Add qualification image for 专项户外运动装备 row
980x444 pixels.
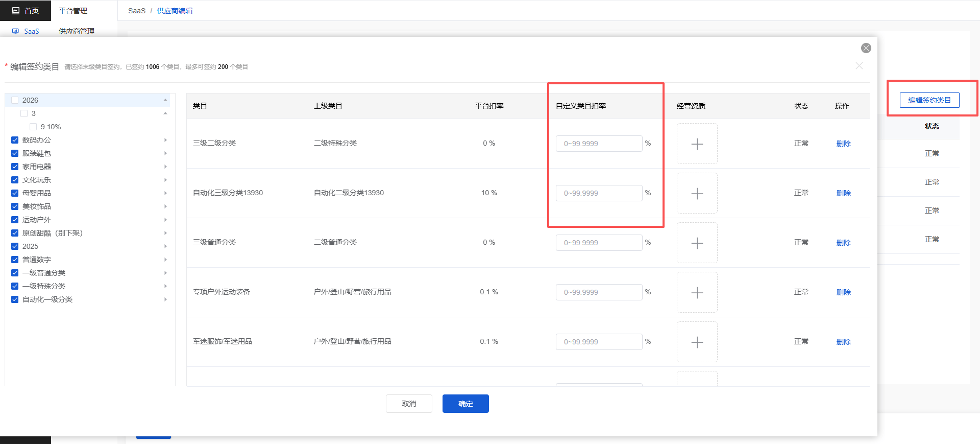(697, 292)
